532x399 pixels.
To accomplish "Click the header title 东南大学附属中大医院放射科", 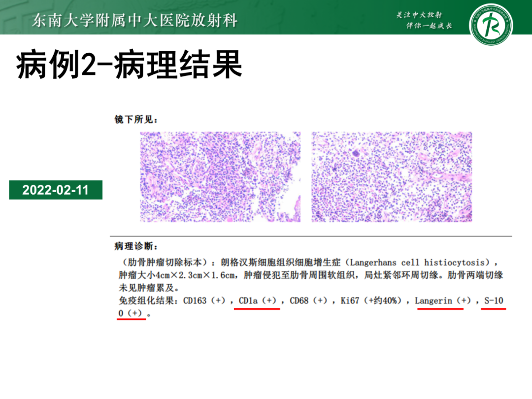I will click(x=134, y=21).
